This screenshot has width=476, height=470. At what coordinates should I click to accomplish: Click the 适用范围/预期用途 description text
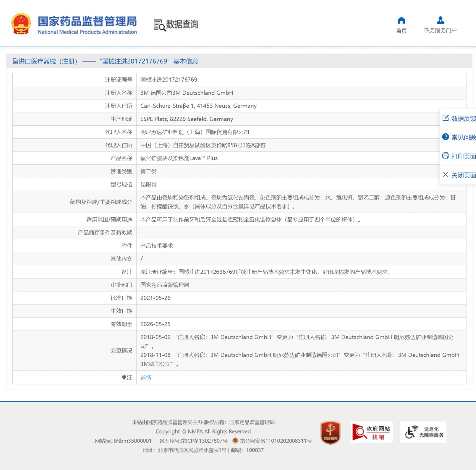click(250, 220)
